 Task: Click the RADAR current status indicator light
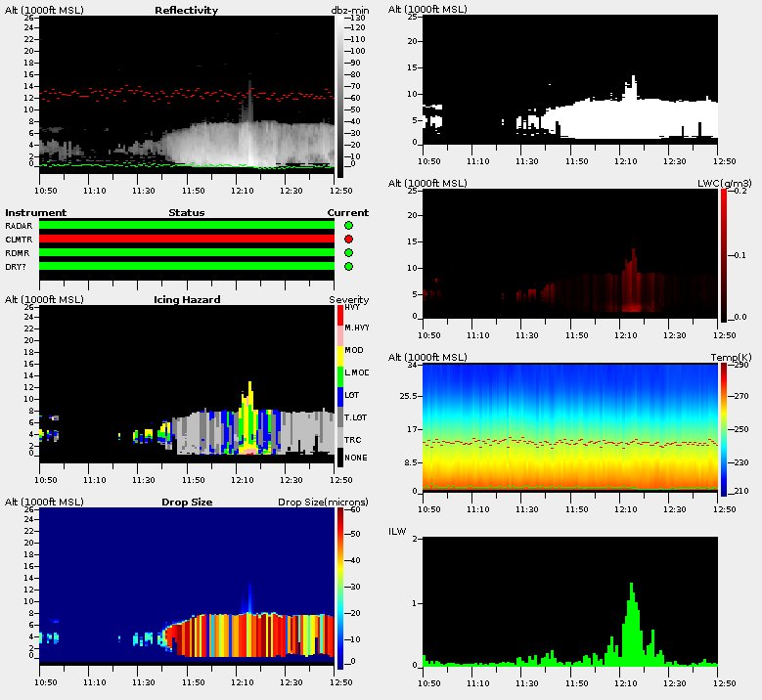(x=349, y=226)
